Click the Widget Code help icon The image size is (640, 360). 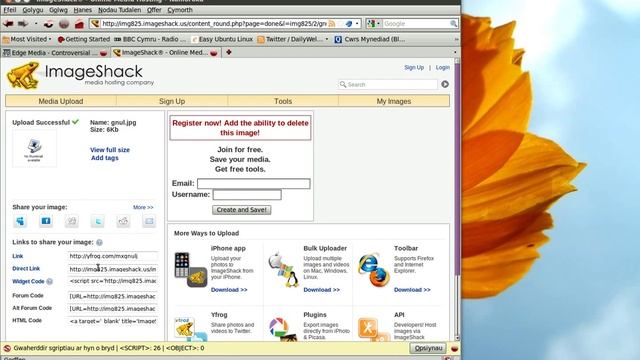click(x=49, y=281)
